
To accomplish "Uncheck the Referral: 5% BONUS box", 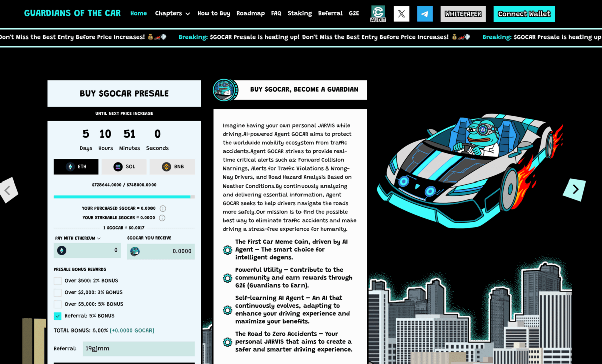I will click(x=58, y=316).
